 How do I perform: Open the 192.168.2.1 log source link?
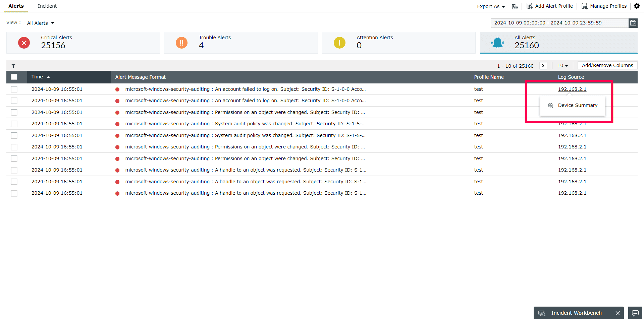(572, 89)
